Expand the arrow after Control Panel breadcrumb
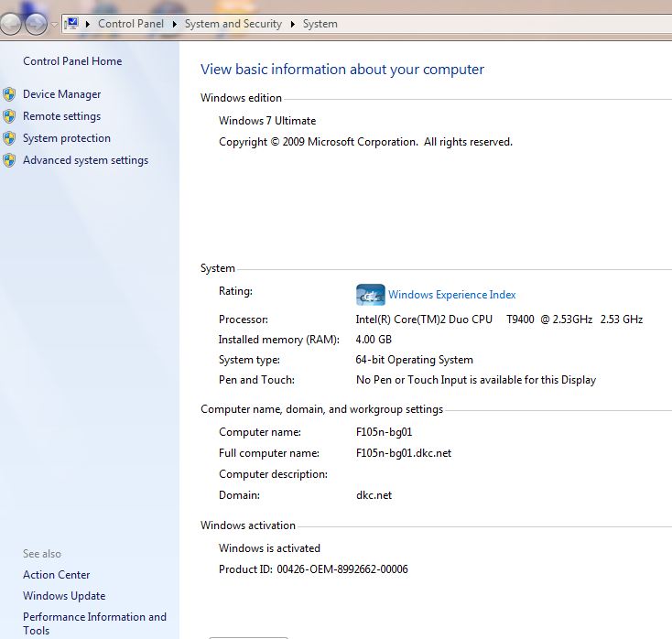 (175, 25)
